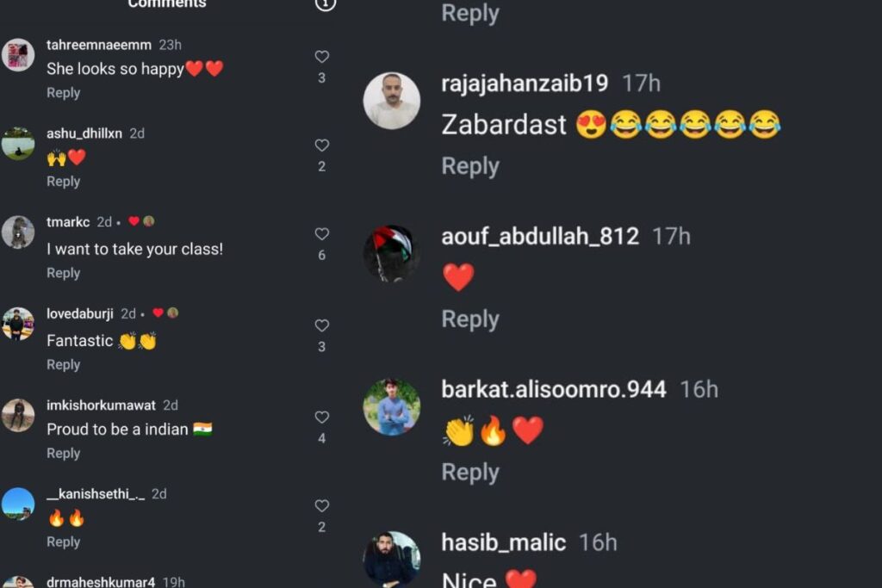This screenshot has width=882, height=588.
Task: Open barkat.alisoomro.944's profile photo
Action: [392, 407]
